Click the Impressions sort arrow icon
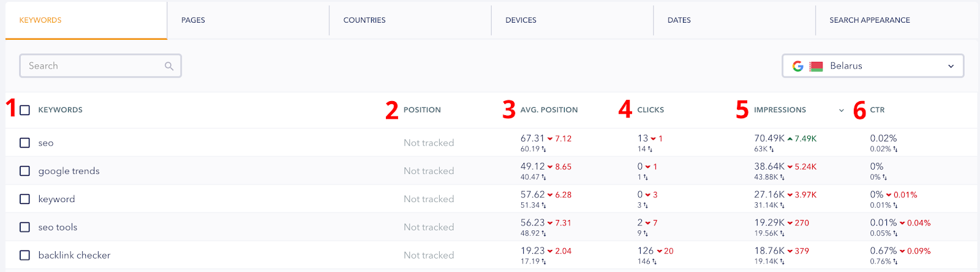The height and width of the screenshot is (272, 980). [x=841, y=110]
